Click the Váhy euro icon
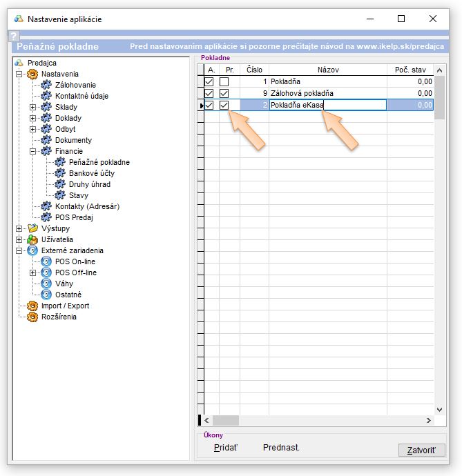462x476 pixels. tap(46, 284)
